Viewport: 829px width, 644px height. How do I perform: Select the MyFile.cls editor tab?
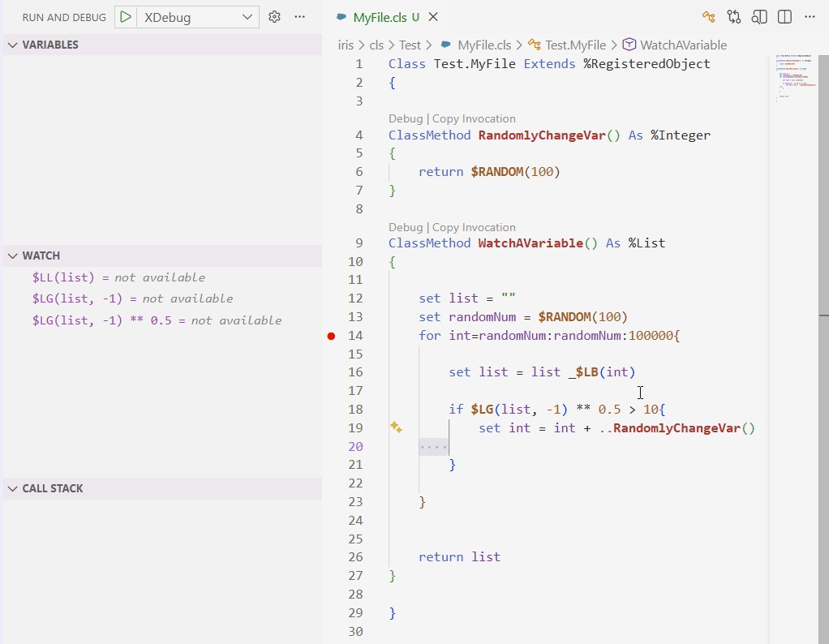tap(381, 17)
